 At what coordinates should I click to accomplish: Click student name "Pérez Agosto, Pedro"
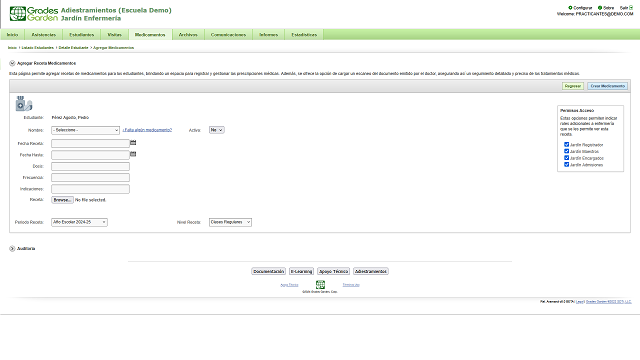[70, 118]
